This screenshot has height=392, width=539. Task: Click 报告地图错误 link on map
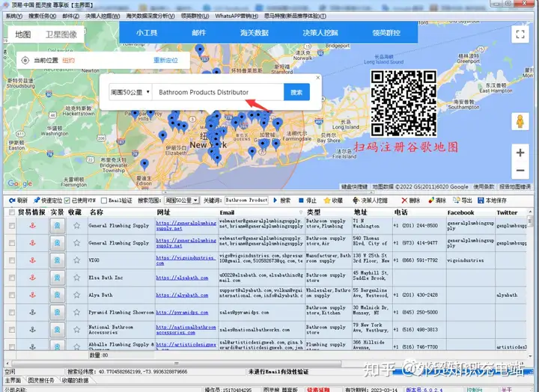coord(514,186)
